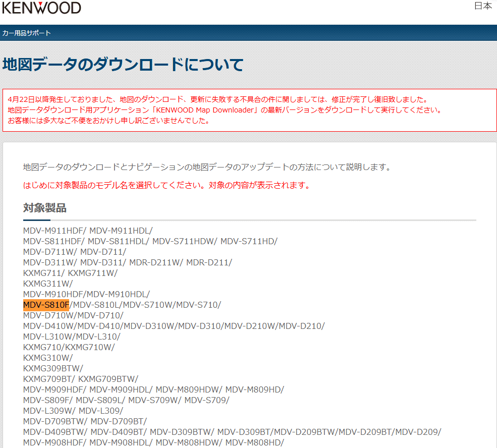The width and height of the screenshot is (497, 448).
Task: Select model MDV-L309W
Action: (x=48, y=411)
